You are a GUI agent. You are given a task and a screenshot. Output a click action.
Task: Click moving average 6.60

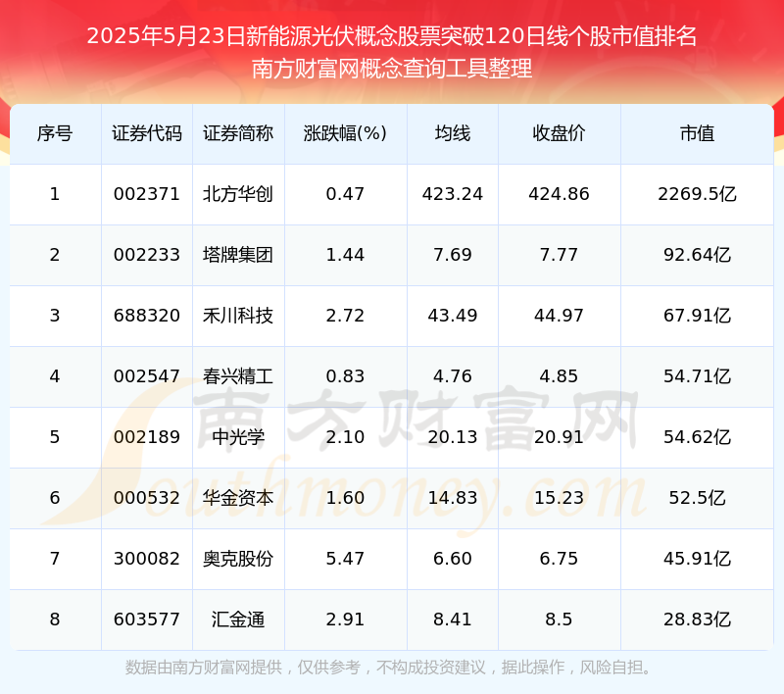point(453,559)
